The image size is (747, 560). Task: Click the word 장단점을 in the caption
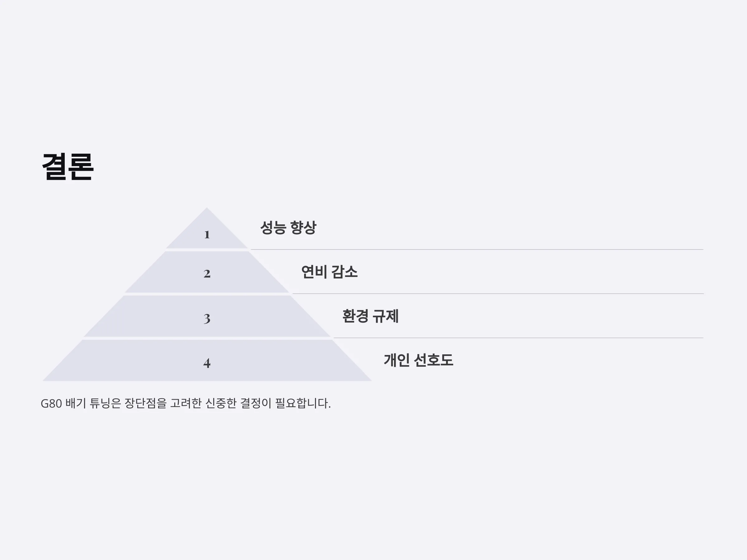146,404
